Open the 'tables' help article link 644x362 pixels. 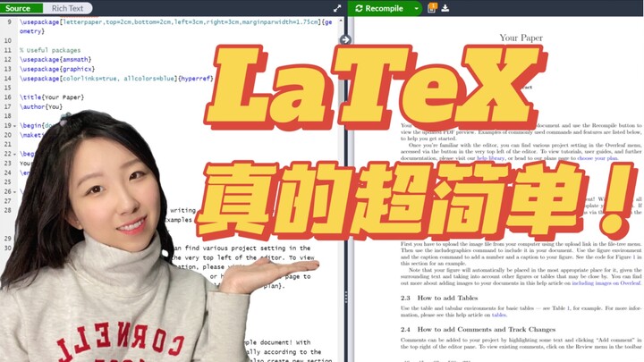[499, 315]
